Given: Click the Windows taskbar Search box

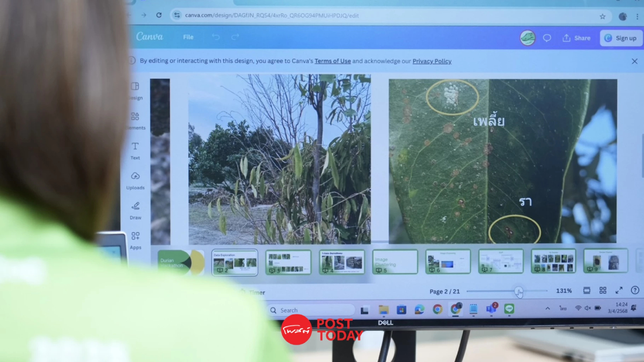Looking at the screenshot, I should point(311,310).
